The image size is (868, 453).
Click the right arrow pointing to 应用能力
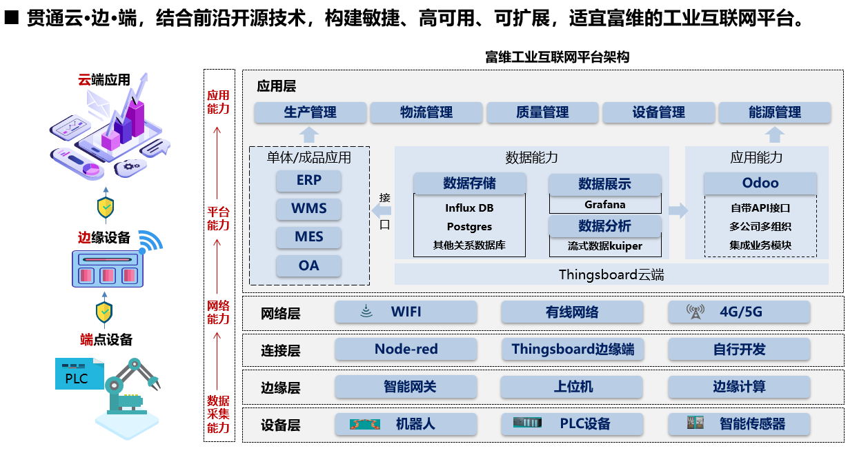pyautogui.click(x=678, y=211)
